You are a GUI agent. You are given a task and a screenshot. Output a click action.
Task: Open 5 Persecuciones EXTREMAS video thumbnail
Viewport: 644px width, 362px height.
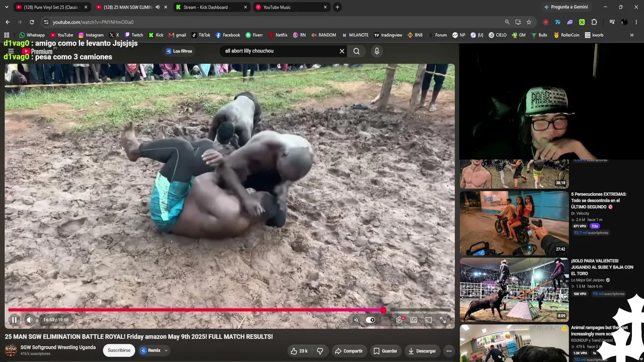tap(514, 223)
